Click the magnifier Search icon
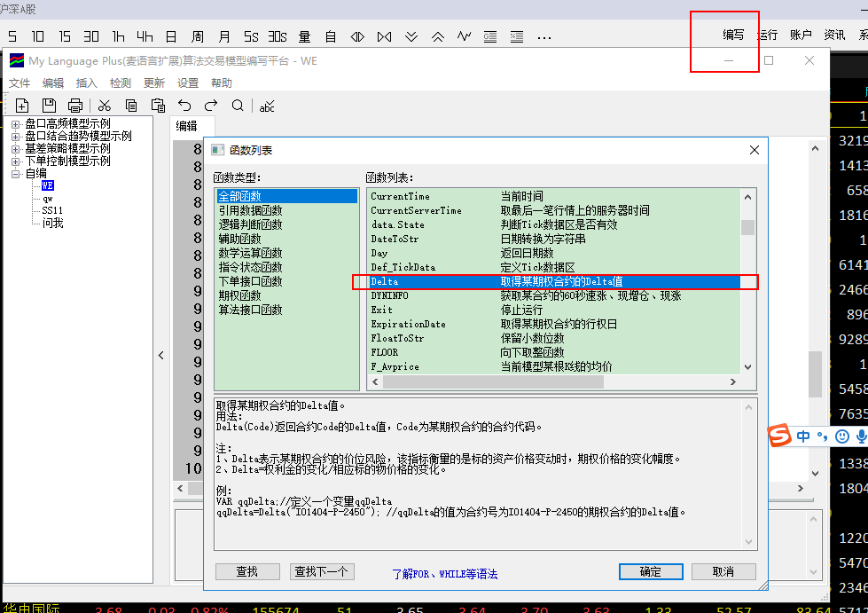 238,106
